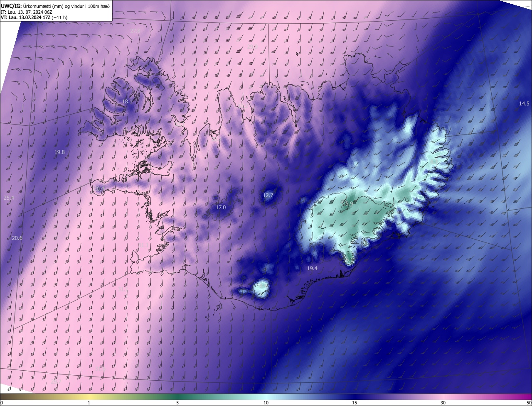Click the faint 29.9 value on the map
This screenshot has height=406, width=532.
(252, 47)
